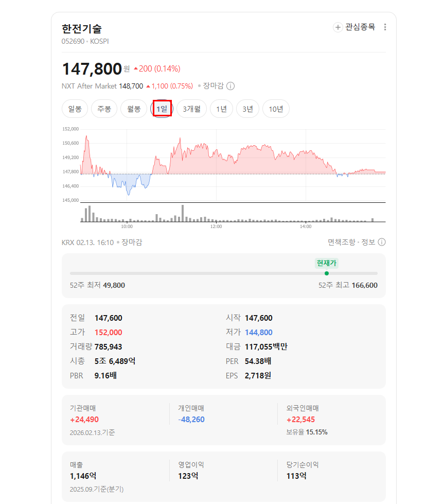This screenshot has height=504, width=426.
Task: Click the EPS value 2,718원
Action: coord(258,375)
